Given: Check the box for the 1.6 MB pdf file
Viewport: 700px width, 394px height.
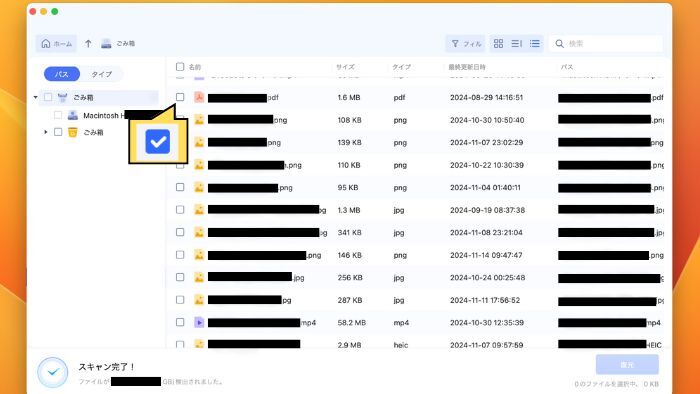Looking at the screenshot, I should point(180,97).
